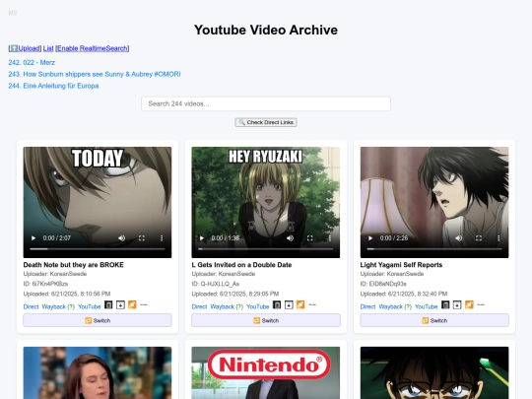
Task: Open Wayback link for 'Light Yagami Self Reports'
Action: (x=390, y=306)
